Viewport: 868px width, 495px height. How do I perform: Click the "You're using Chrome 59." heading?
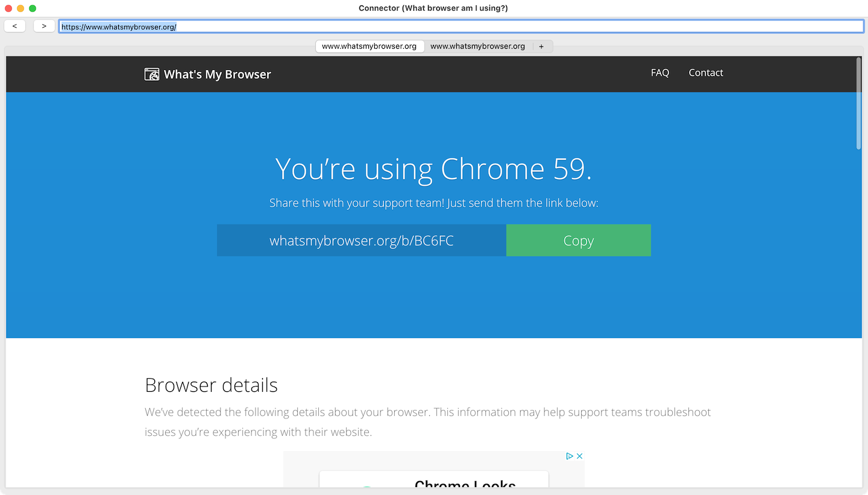point(434,169)
